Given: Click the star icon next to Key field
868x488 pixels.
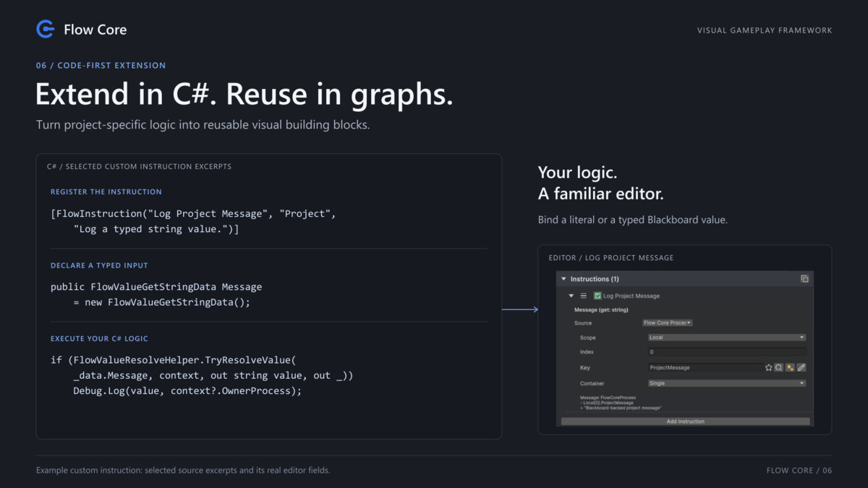Looking at the screenshot, I should coord(769,368).
